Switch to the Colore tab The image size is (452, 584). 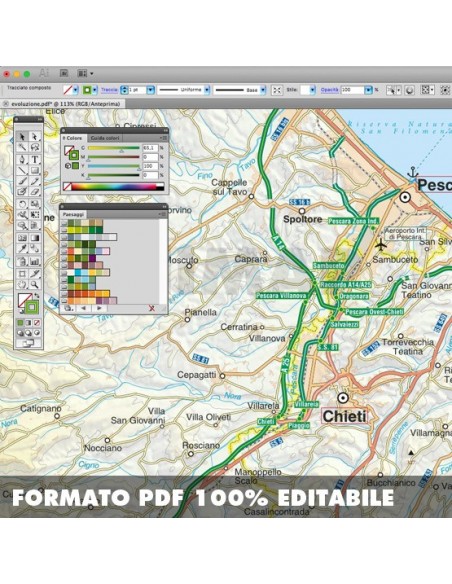(x=73, y=138)
